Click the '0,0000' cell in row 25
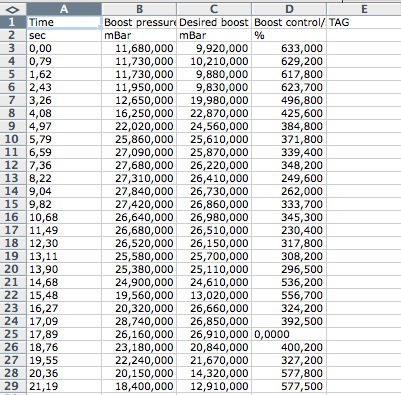This screenshot has width=401, height=395. (289, 334)
